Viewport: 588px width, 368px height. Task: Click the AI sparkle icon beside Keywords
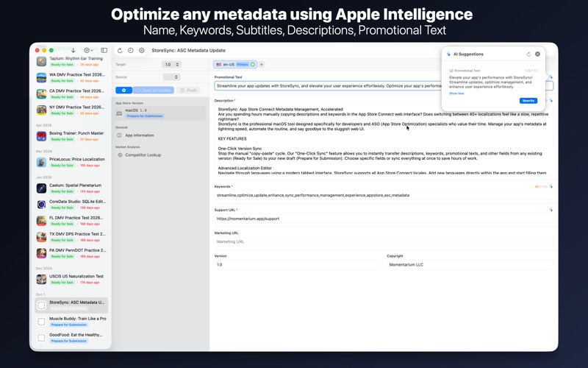[551, 186]
